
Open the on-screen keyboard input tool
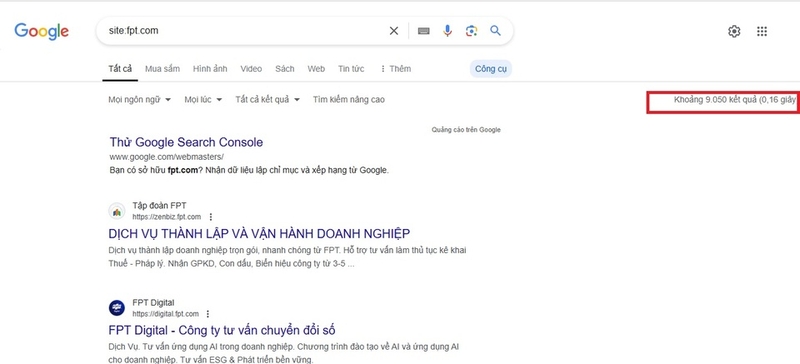click(423, 31)
